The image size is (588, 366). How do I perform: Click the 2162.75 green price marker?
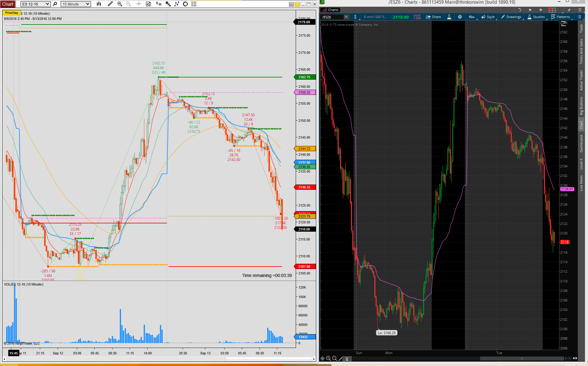305,77
